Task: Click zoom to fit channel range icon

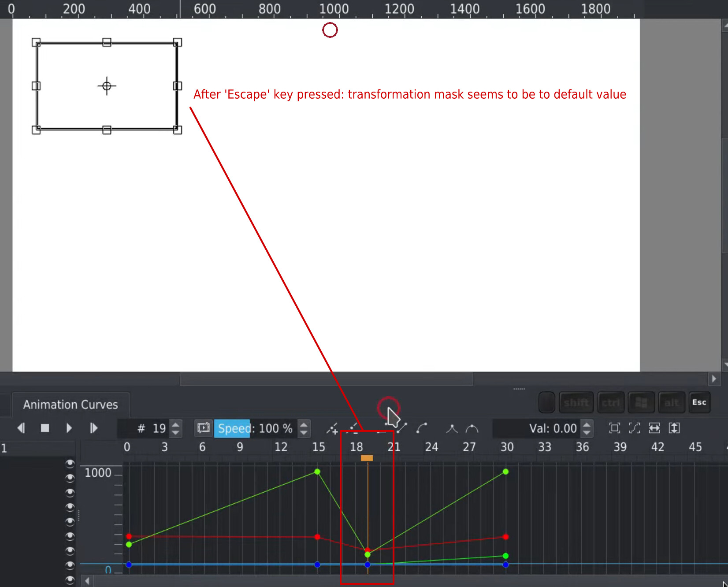Action: [x=614, y=428]
